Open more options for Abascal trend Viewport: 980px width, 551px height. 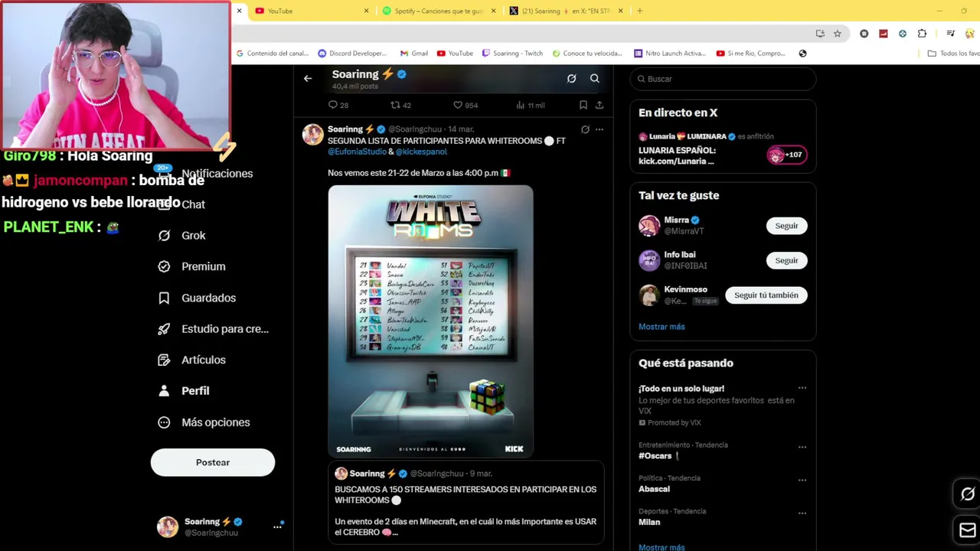click(x=802, y=481)
